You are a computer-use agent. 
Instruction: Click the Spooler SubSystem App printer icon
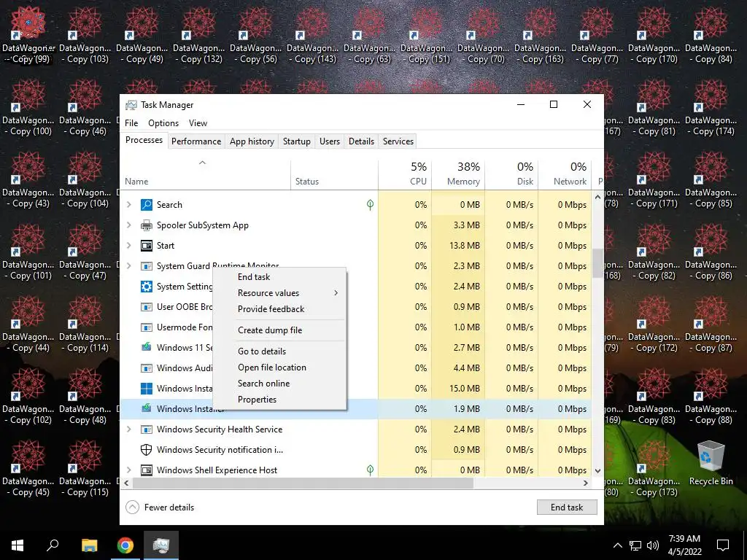click(146, 225)
